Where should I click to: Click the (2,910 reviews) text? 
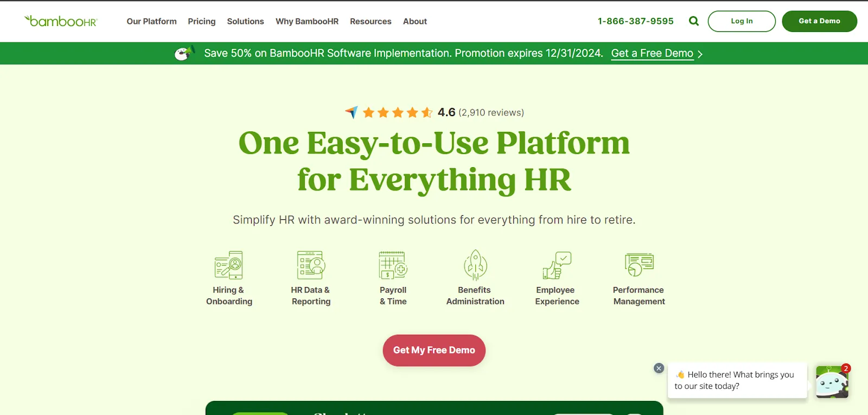[x=492, y=112]
